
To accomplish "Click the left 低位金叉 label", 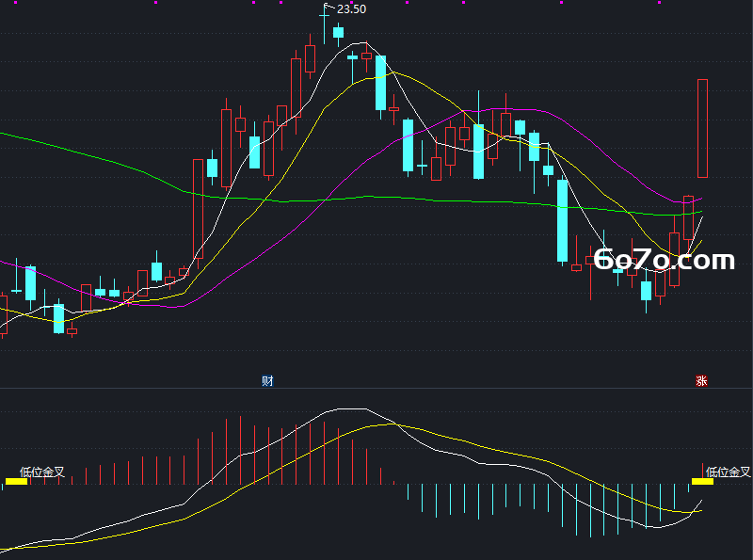I will click(x=42, y=472).
